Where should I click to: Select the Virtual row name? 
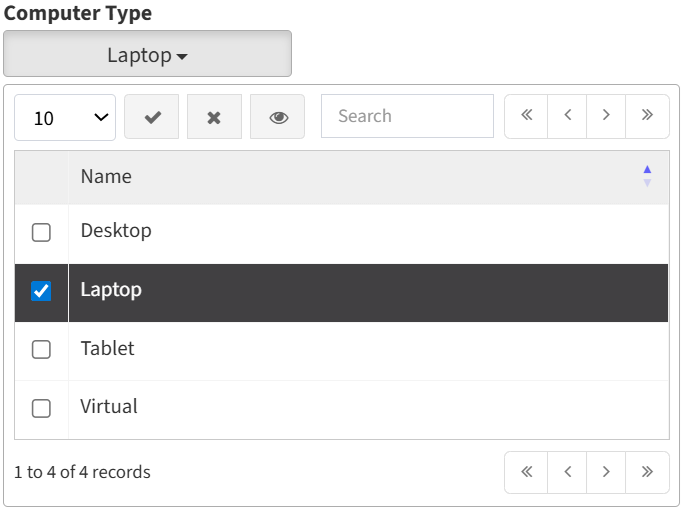tap(109, 407)
